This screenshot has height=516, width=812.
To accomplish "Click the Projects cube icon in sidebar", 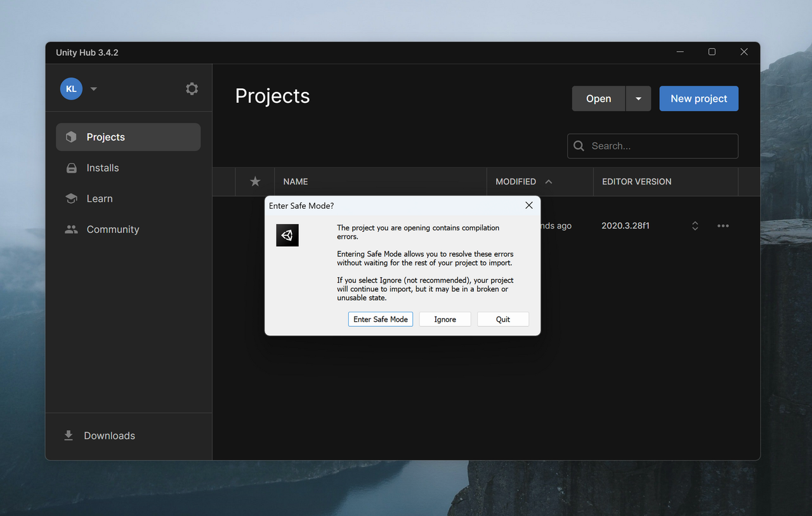I will pos(71,137).
